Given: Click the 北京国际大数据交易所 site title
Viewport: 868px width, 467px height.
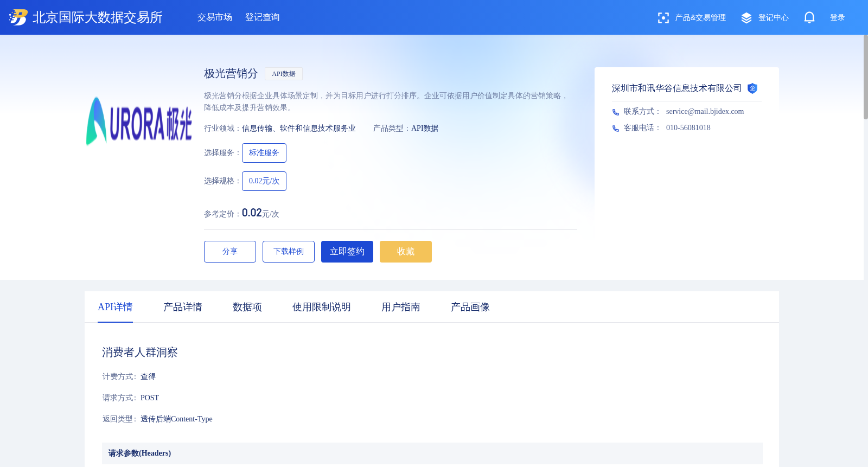Looking at the screenshot, I should point(98,17).
